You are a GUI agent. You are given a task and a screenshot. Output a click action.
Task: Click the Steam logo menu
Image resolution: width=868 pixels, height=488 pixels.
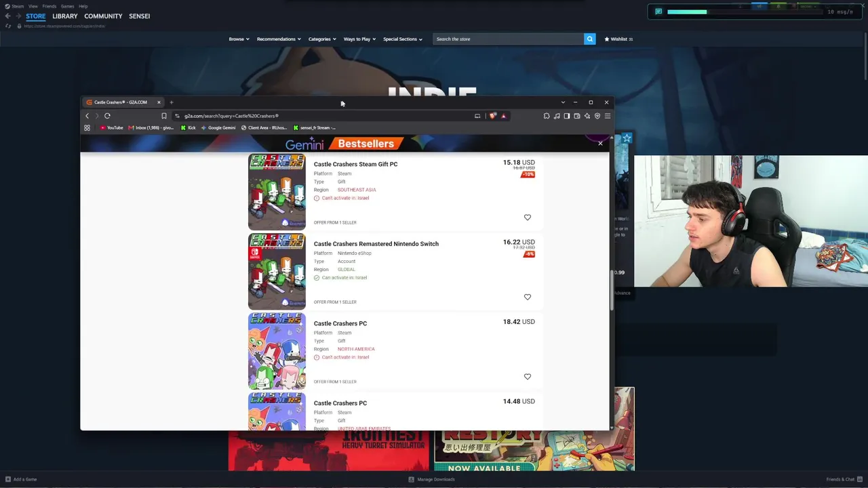14,6
